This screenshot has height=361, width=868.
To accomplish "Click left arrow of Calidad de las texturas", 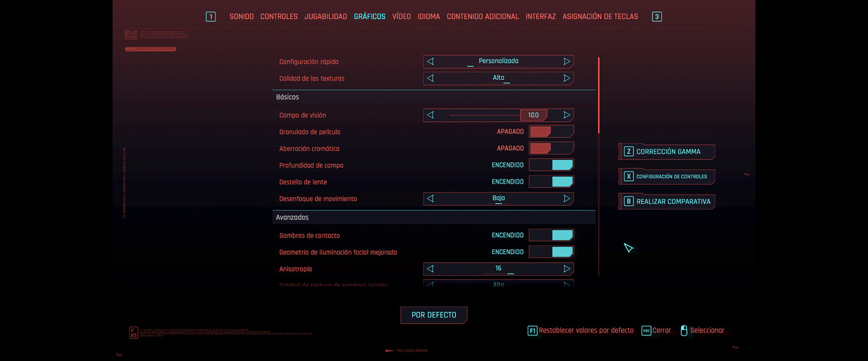I will (x=431, y=79).
